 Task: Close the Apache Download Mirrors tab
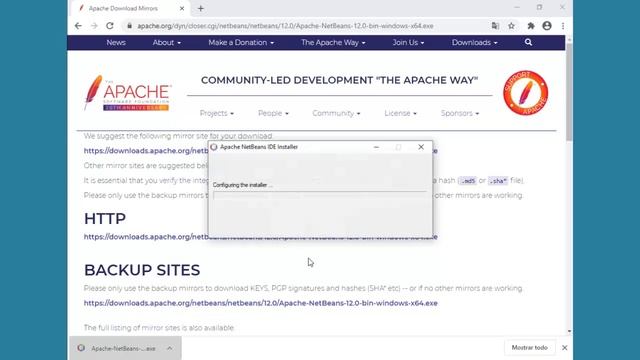(x=182, y=8)
